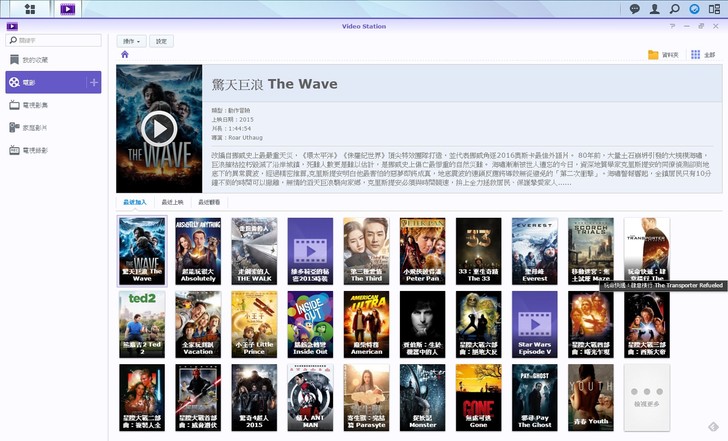Open The Third movie poster thumbnail
The height and width of the screenshot is (441, 728).
pyautogui.click(x=366, y=251)
